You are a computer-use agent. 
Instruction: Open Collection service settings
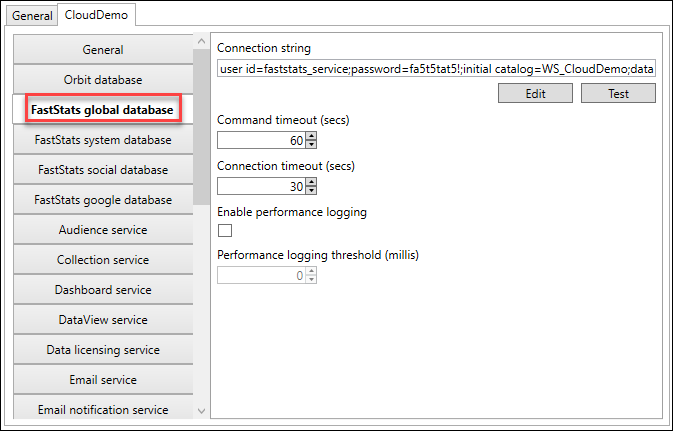tap(103, 260)
